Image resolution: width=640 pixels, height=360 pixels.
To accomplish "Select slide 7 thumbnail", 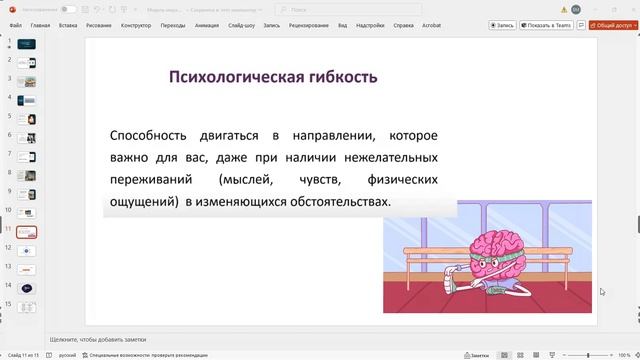I will click(27, 157).
